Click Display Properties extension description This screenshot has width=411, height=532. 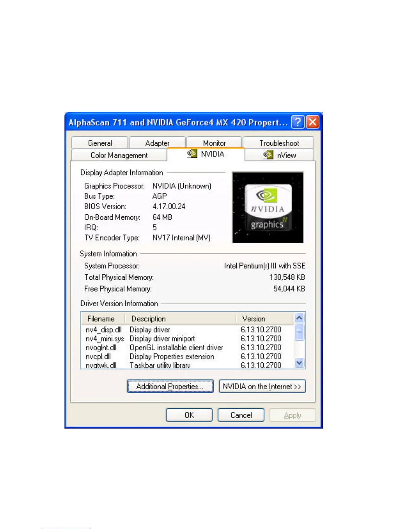(172, 356)
